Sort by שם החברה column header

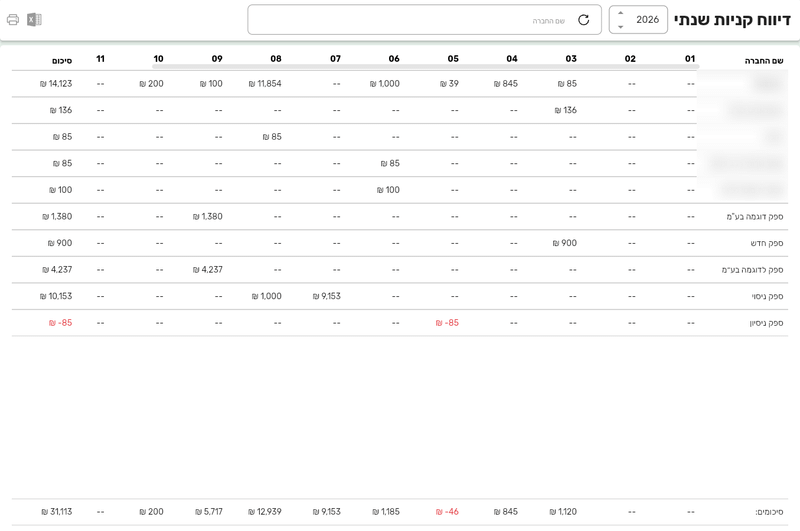click(x=764, y=61)
